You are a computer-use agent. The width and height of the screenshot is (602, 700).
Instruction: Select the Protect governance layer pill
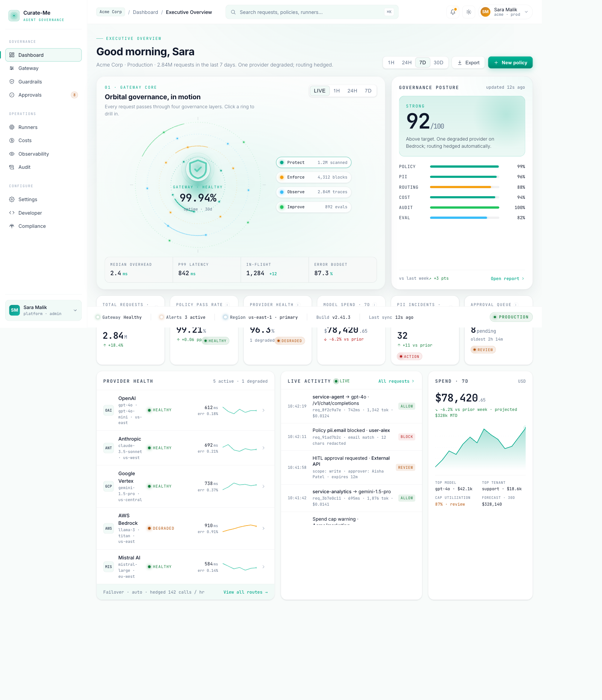click(313, 162)
